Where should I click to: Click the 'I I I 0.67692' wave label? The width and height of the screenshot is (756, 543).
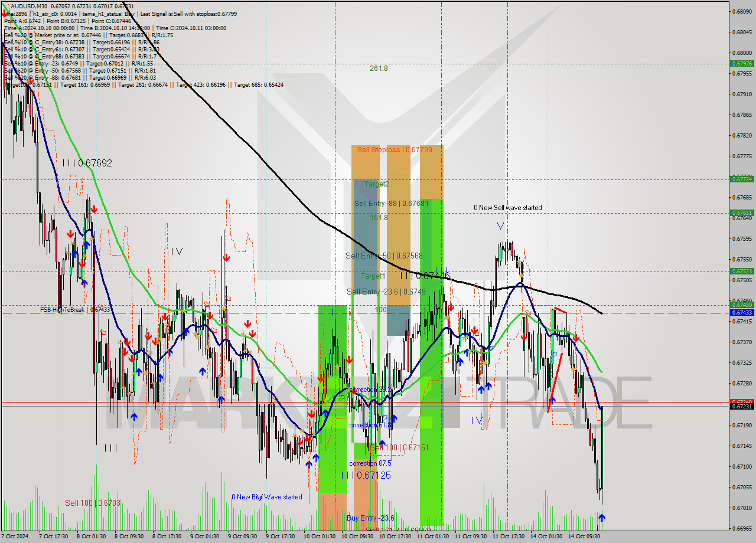click(87, 163)
